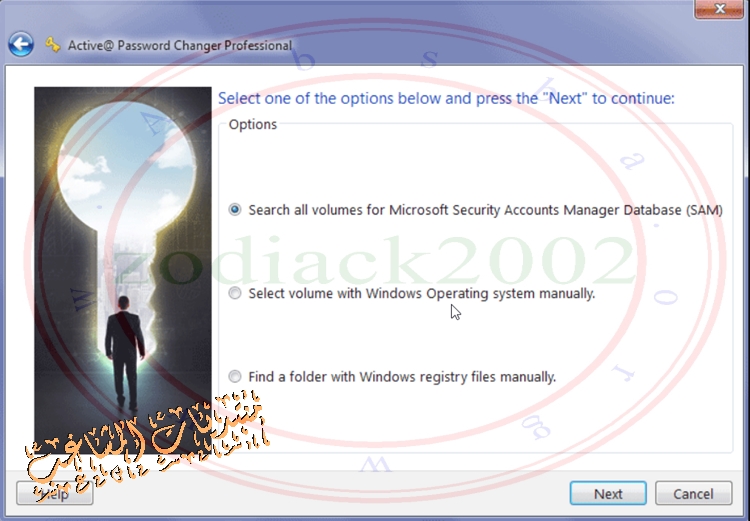Select the Search all volumes radio button
750x521 pixels.
pyautogui.click(x=234, y=210)
